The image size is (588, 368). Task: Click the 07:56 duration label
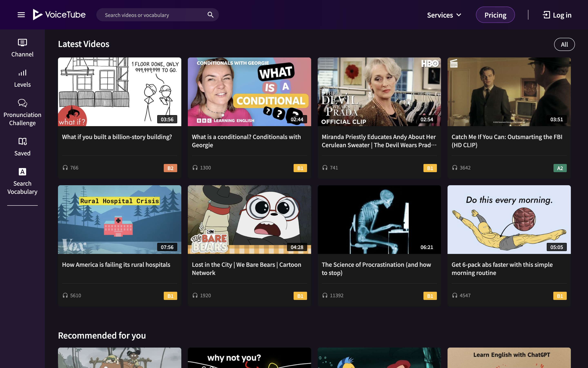coord(167,247)
